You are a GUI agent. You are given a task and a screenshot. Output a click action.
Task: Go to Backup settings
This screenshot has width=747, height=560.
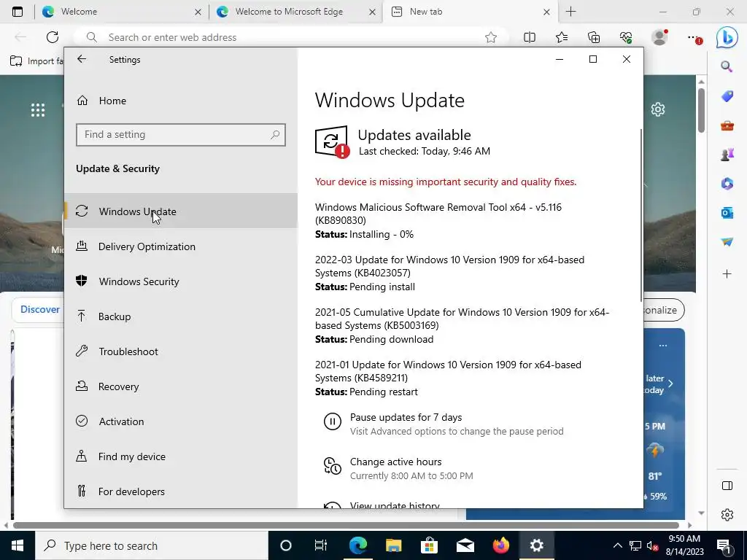tap(181, 316)
